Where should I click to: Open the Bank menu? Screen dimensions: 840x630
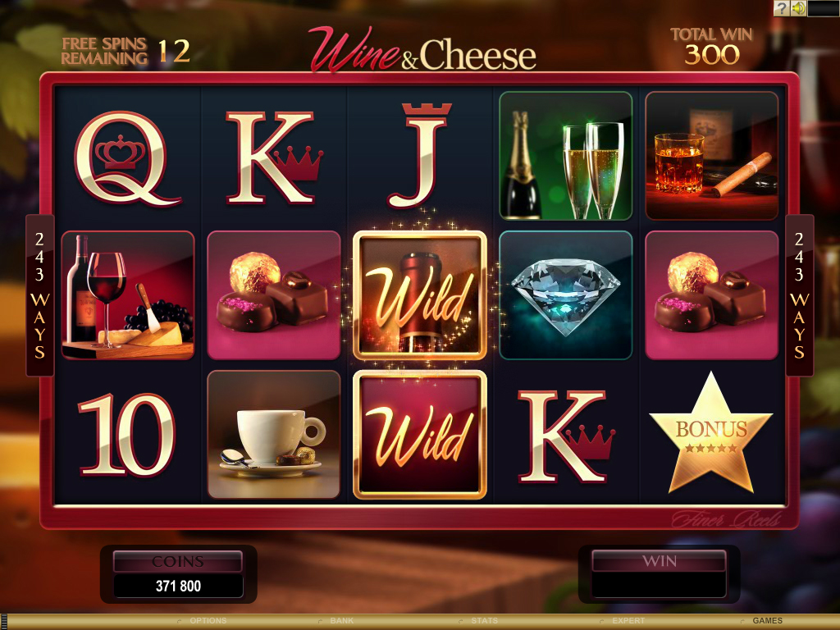click(342, 620)
